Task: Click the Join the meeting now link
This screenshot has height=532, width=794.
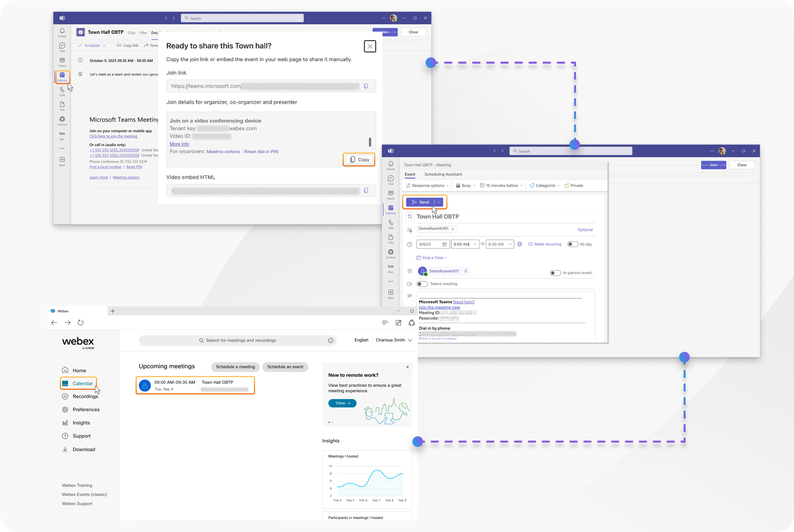Action: [439, 307]
